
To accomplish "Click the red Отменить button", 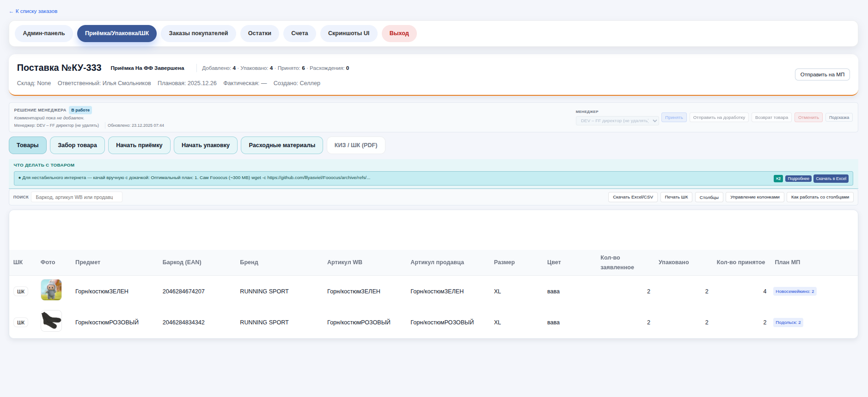I will click(x=808, y=118).
